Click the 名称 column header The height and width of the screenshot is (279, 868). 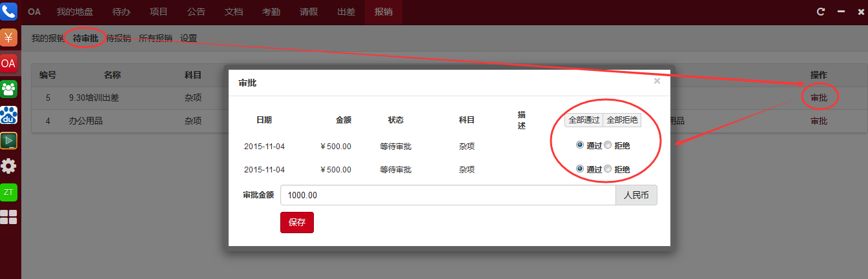[112, 75]
